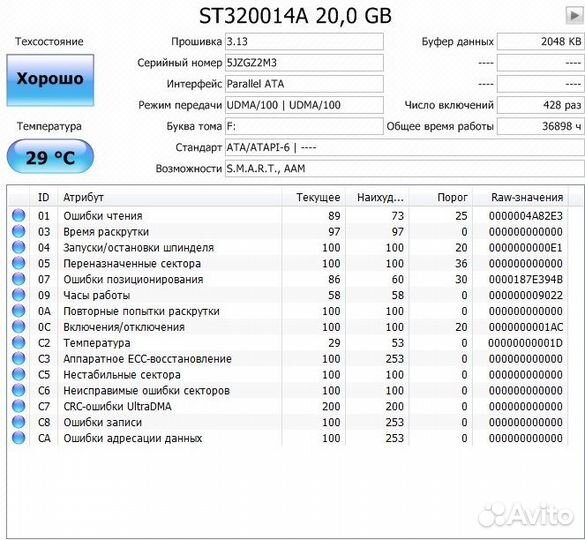Click status icon for Аппаратное ECC-восстановление
The width and height of the screenshot is (585, 540).
coord(18,358)
